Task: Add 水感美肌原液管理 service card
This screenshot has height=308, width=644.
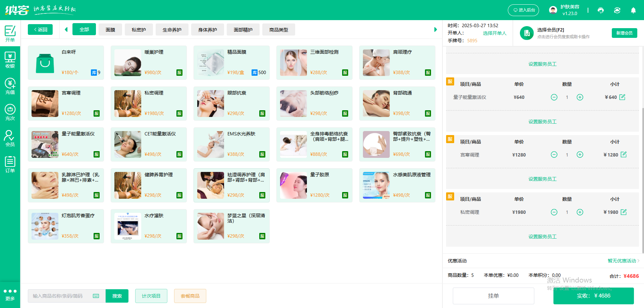Action: tap(397, 185)
